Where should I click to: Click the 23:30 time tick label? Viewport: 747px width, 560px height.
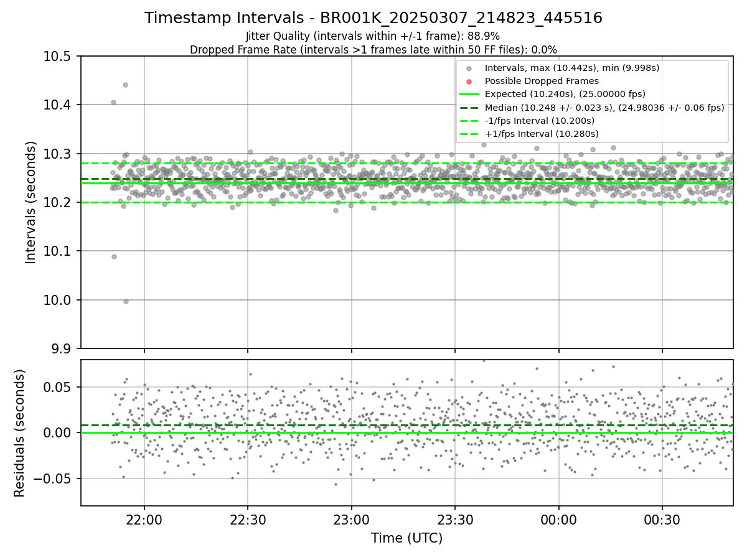coord(454,519)
